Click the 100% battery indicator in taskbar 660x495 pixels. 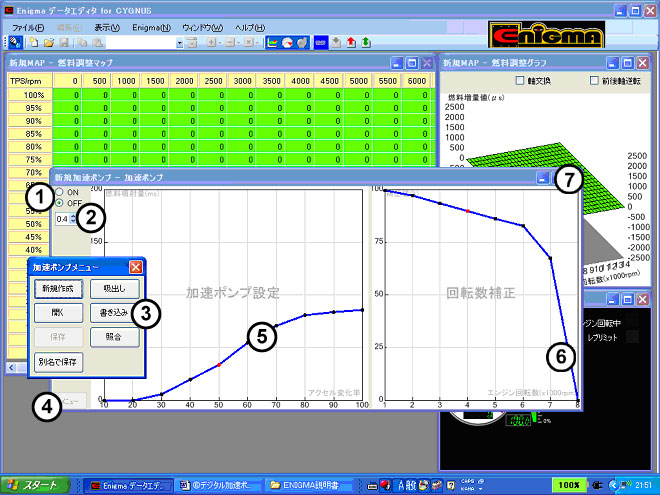(569, 485)
